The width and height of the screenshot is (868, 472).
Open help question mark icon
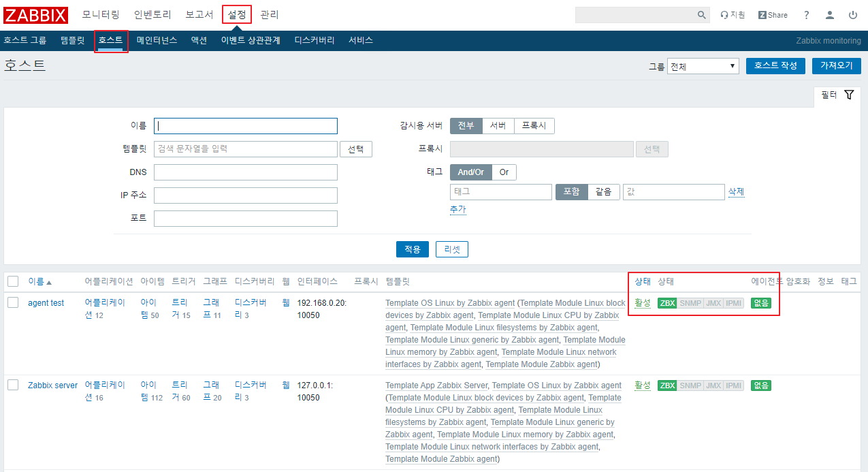coord(807,15)
